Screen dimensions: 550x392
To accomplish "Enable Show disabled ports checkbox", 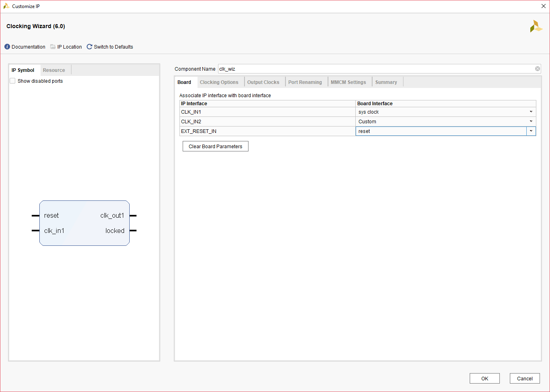I will pyautogui.click(x=13, y=81).
